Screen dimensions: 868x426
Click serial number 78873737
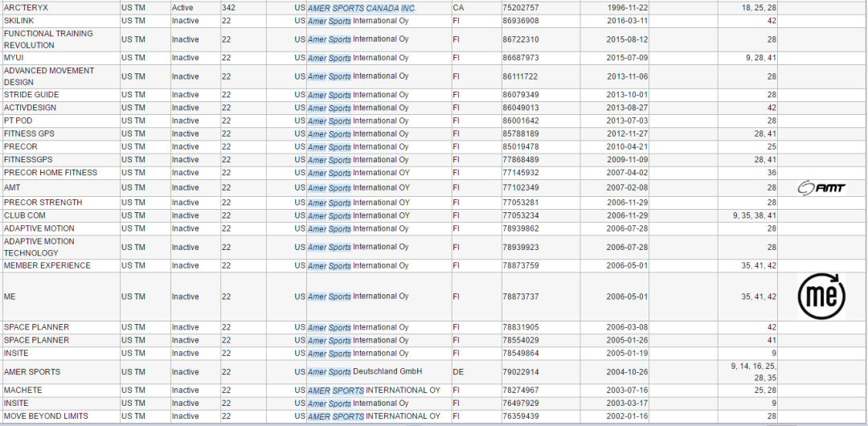(x=520, y=297)
